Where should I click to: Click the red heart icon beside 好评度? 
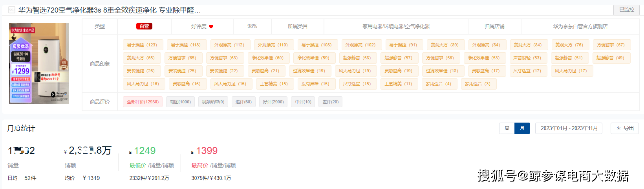(x=211, y=27)
